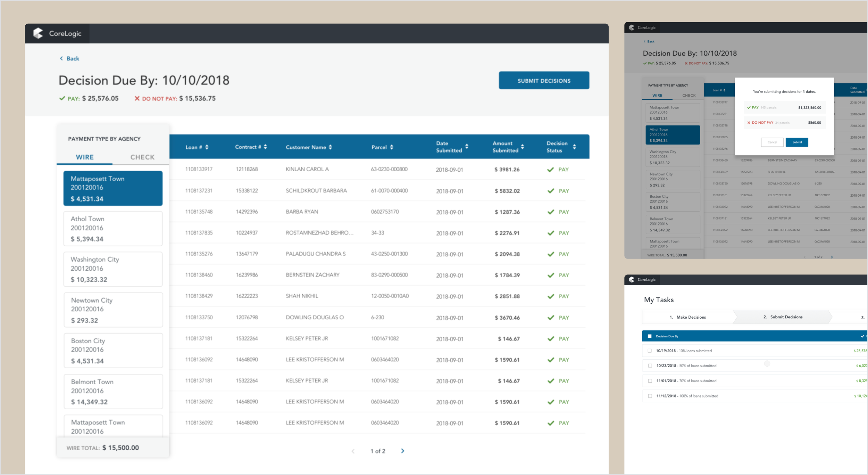Check the 11/01/2018 decision date checkbox

coord(650,381)
